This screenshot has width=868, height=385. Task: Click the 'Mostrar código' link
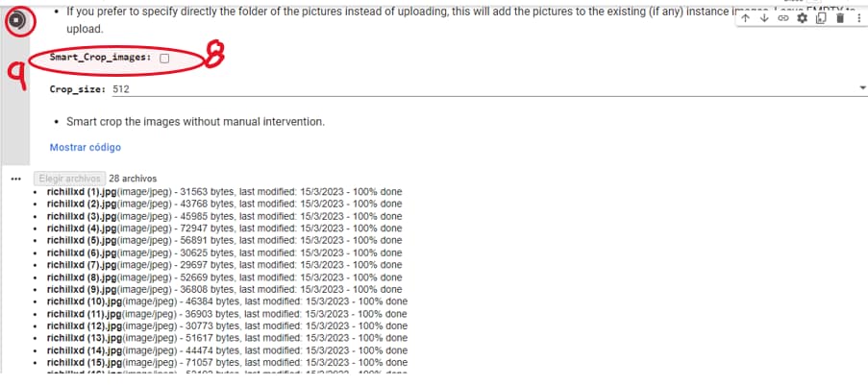point(85,148)
